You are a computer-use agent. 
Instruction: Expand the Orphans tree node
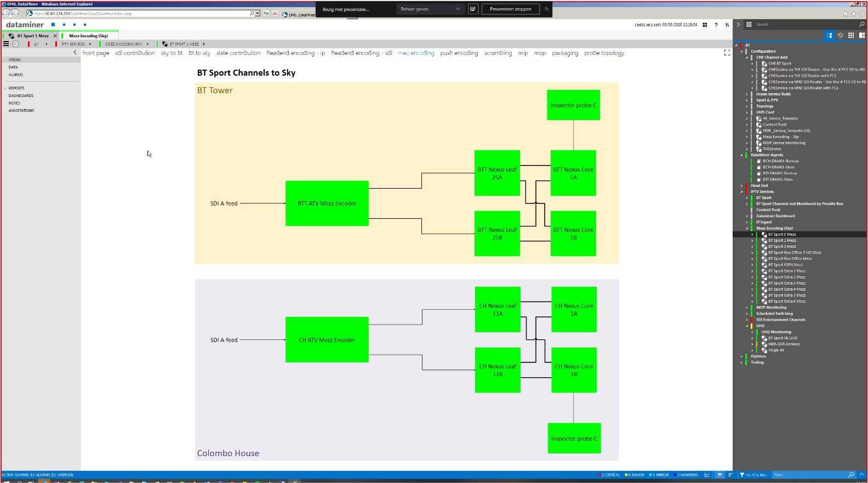pyautogui.click(x=741, y=356)
